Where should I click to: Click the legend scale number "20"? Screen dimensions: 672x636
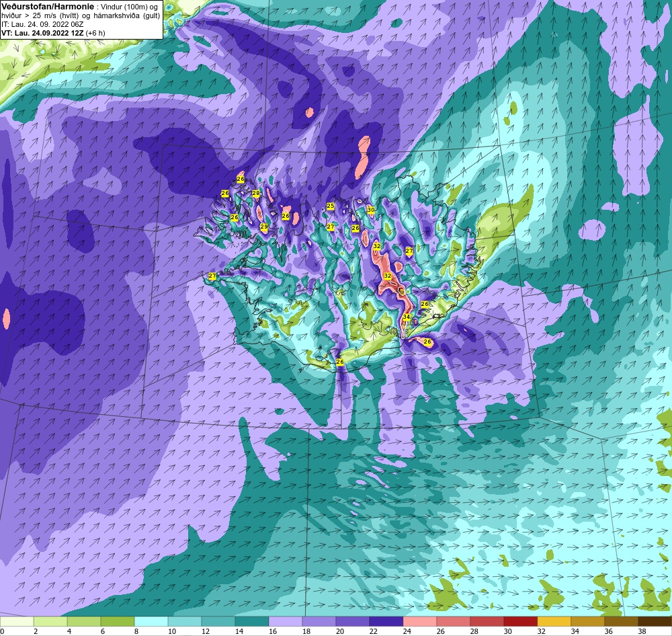pyautogui.click(x=340, y=631)
